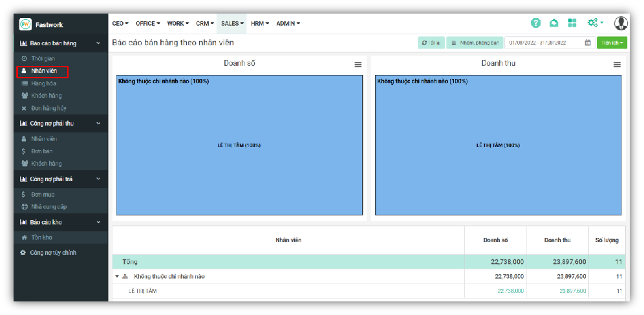Viewport: 644px width, 315px height.
Task: Open the apps grid icon
Action: (x=572, y=23)
